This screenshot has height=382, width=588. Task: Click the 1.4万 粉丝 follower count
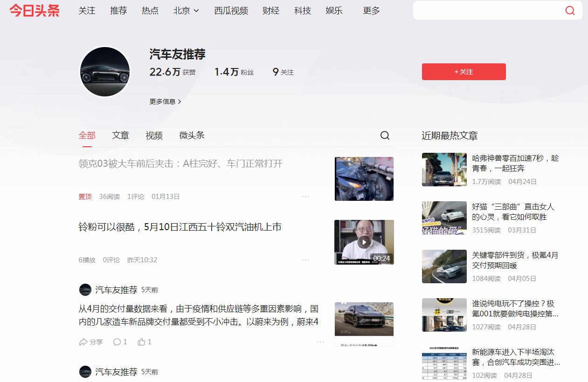(x=234, y=72)
